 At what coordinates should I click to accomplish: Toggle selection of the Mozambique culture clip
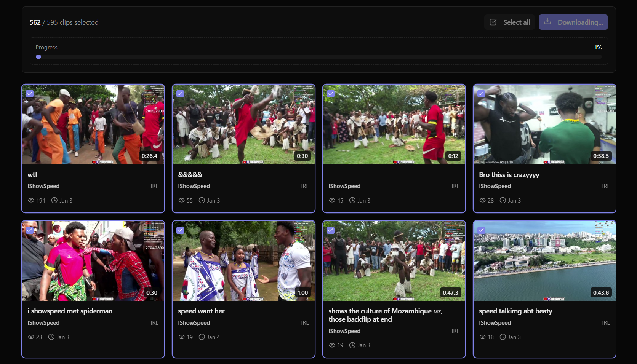point(331,230)
